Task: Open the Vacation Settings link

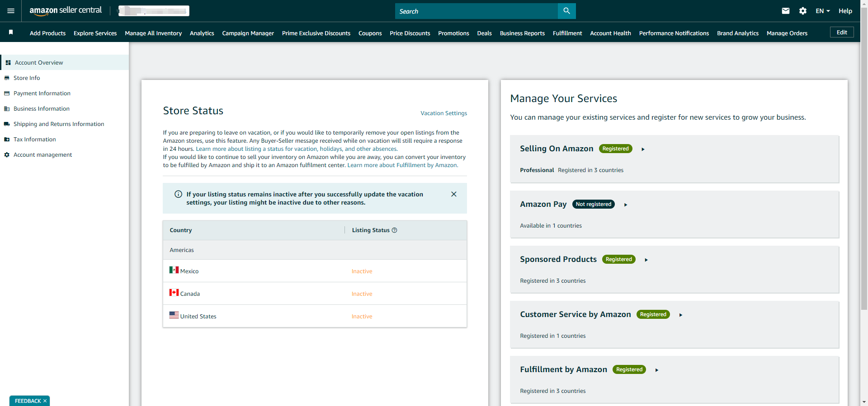Action: click(x=443, y=113)
